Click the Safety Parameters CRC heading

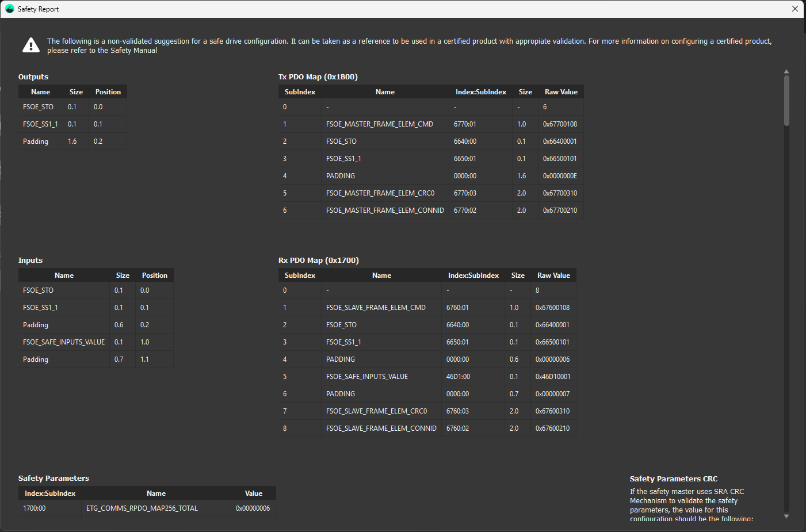pos(673,479)
